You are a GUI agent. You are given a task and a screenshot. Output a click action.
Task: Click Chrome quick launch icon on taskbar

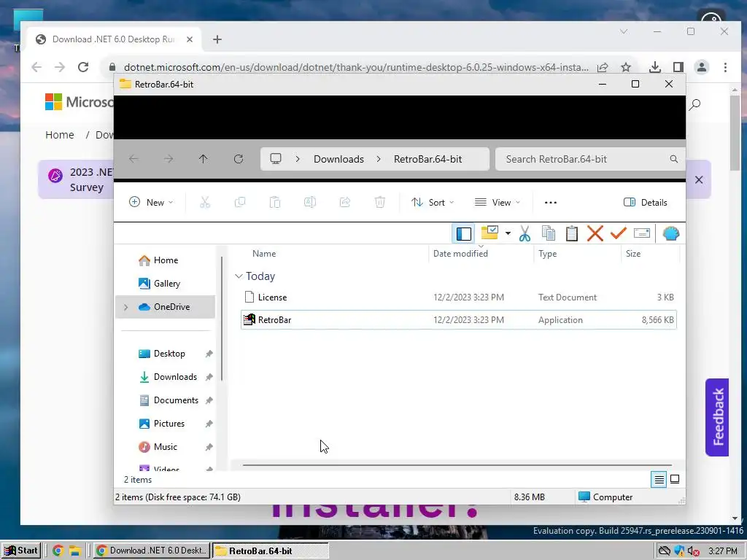[58, 551]
